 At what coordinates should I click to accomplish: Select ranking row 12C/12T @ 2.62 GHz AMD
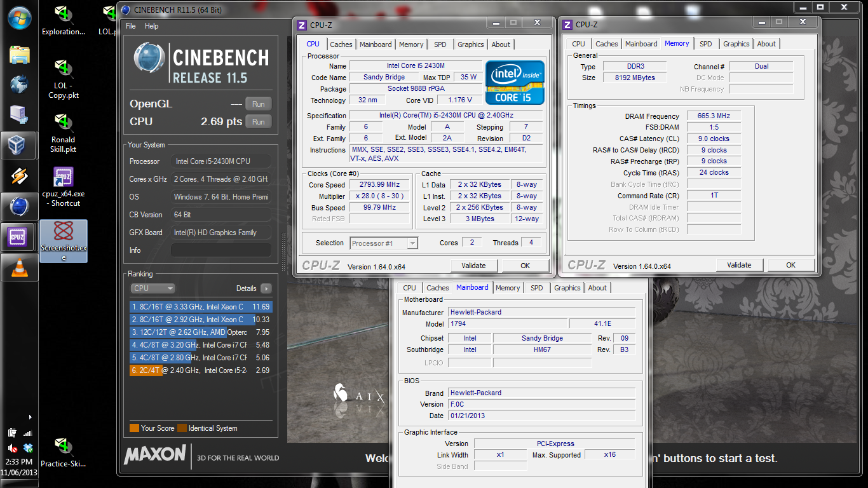201,332
